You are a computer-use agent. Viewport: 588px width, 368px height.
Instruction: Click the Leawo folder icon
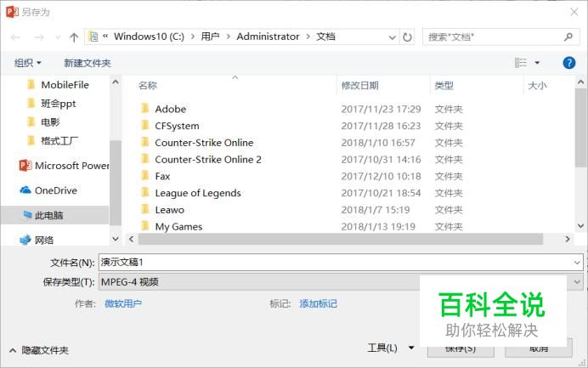coord(144,209)
